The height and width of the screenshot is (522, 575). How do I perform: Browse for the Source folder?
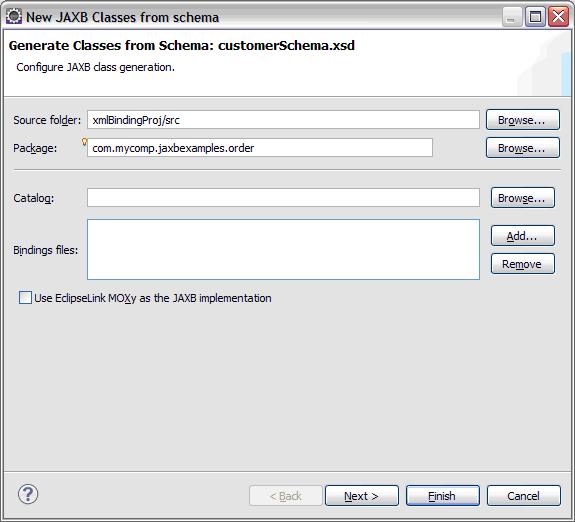click(x=523, y=120)
